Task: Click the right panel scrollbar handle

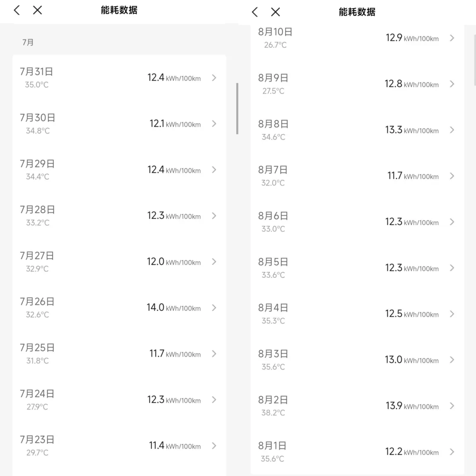Action: [475, 60]
